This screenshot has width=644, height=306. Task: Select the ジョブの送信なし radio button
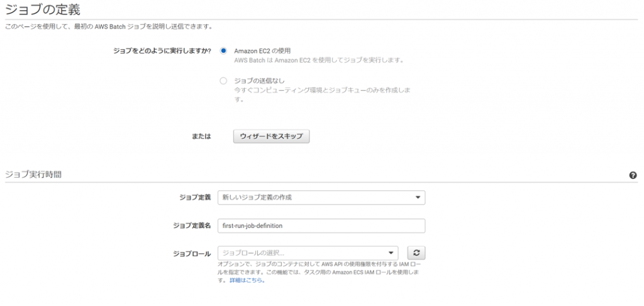coord(223,81)
